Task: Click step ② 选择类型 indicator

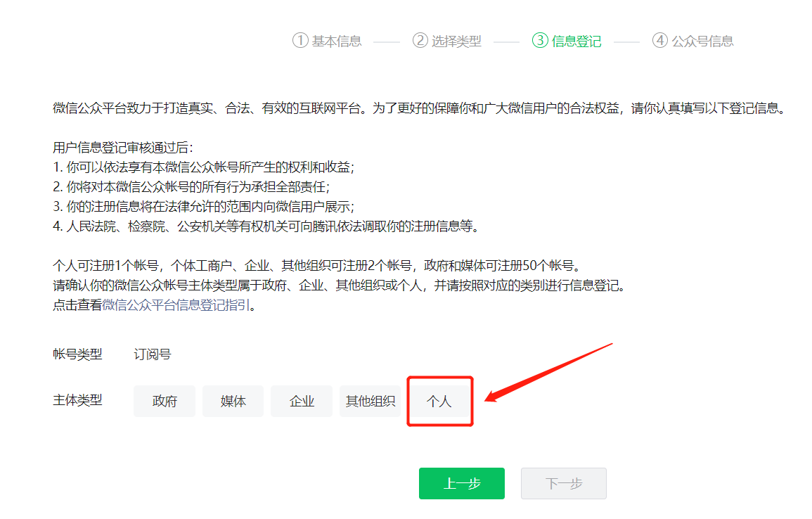Action: click(446, 41)
